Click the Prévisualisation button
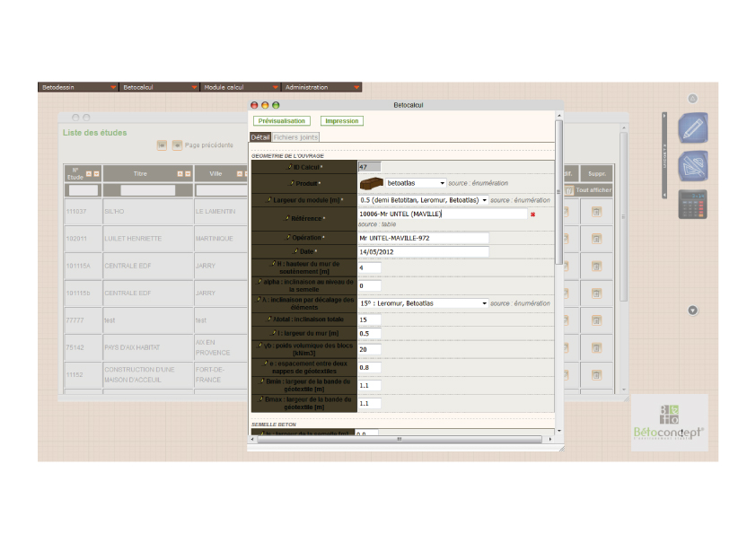756x534 pixels. [282, 121]
